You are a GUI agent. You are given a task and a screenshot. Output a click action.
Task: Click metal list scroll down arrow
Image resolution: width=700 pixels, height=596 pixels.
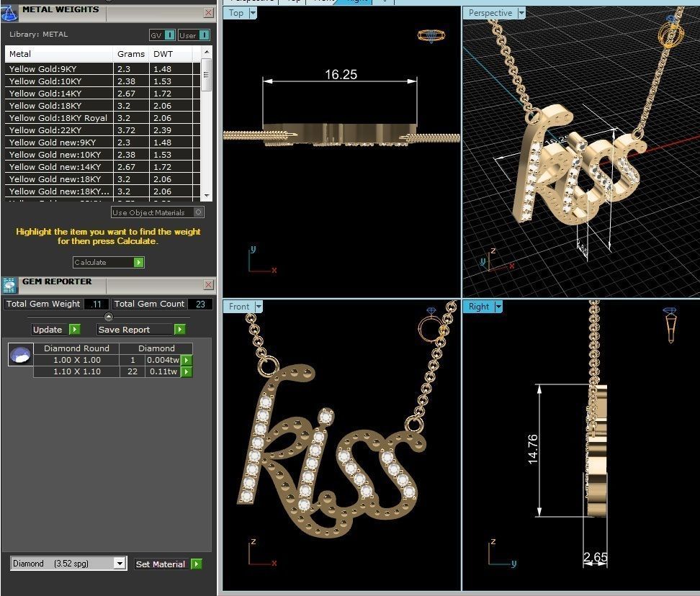pyautogui.click(x=206, y=195)
